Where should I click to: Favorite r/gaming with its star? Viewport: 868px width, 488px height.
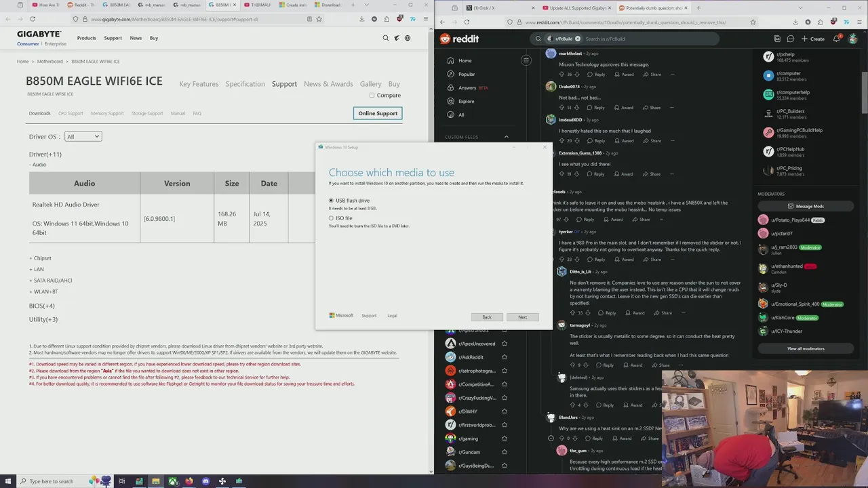(x=504, y=439)
